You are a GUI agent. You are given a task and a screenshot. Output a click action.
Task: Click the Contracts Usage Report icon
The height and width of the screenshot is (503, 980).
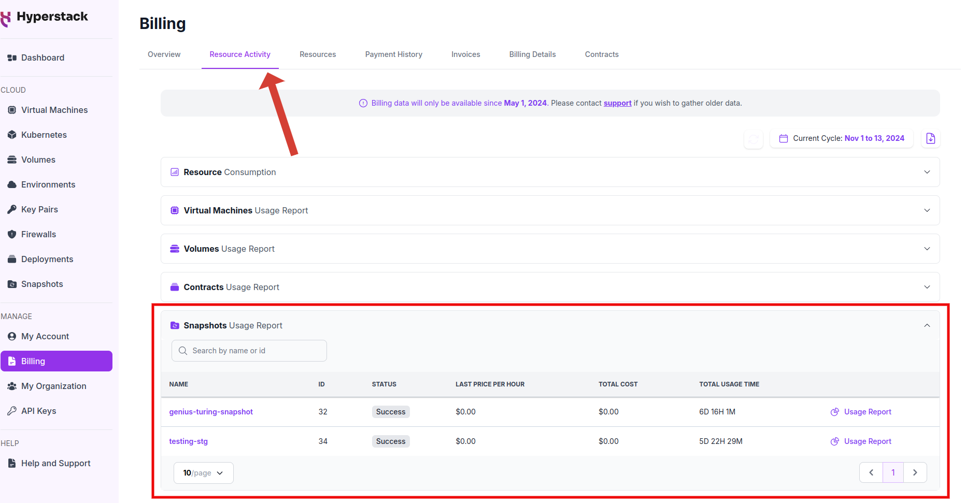click(x=175, y=287)
